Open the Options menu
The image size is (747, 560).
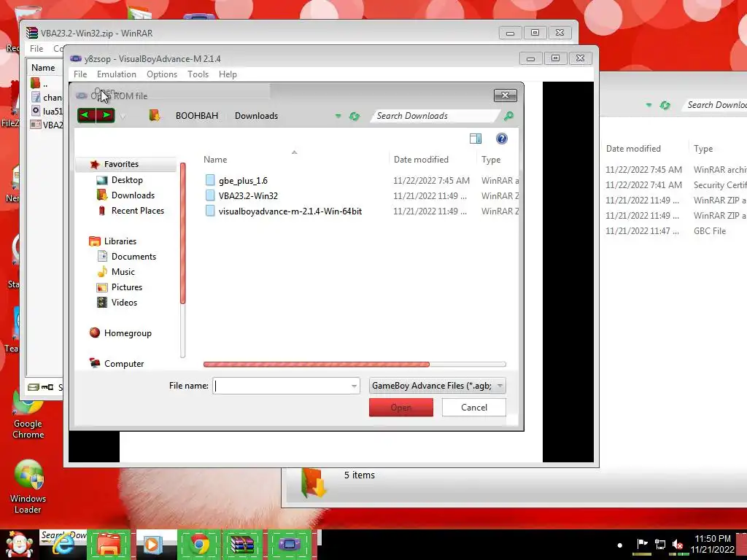[162, 74]
